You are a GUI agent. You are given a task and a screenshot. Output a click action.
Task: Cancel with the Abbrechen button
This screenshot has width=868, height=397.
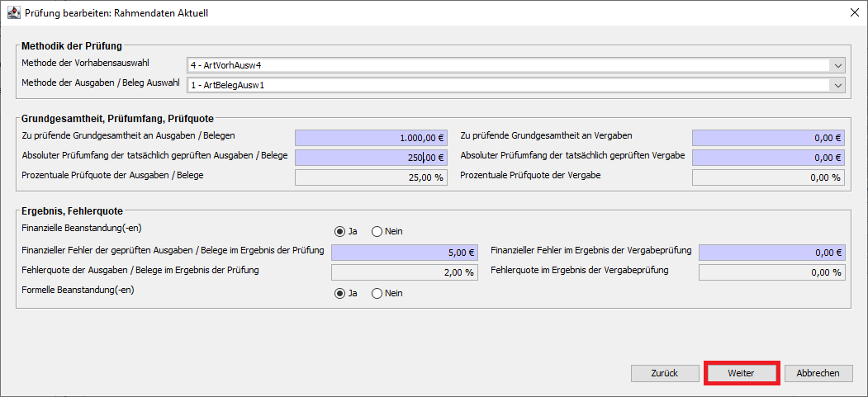(818, 373)
